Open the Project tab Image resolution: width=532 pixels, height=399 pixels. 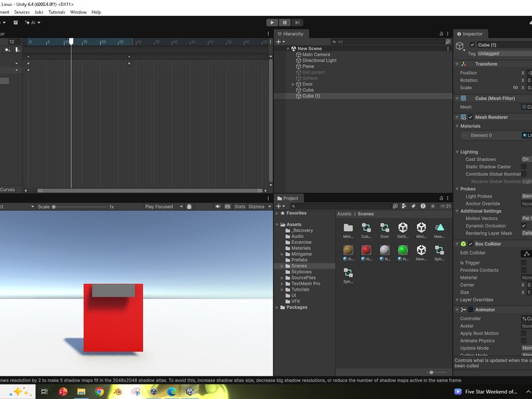pyautogui.click(x=288, y=198)
